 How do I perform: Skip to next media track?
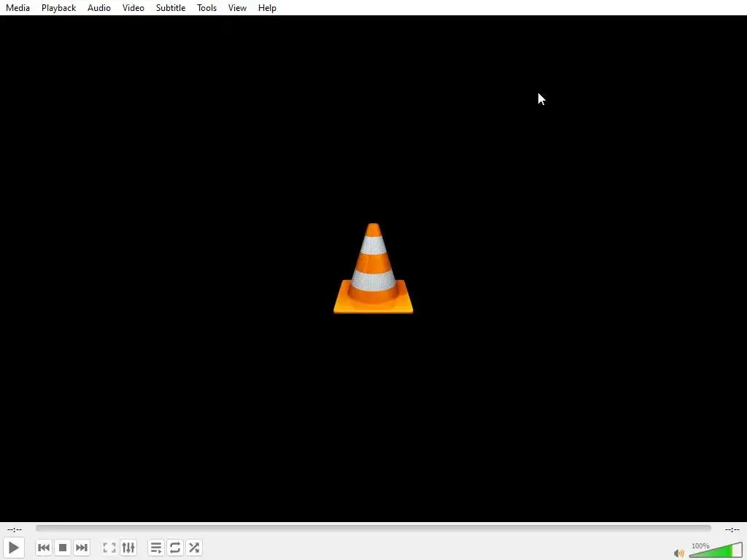[82, 548]
